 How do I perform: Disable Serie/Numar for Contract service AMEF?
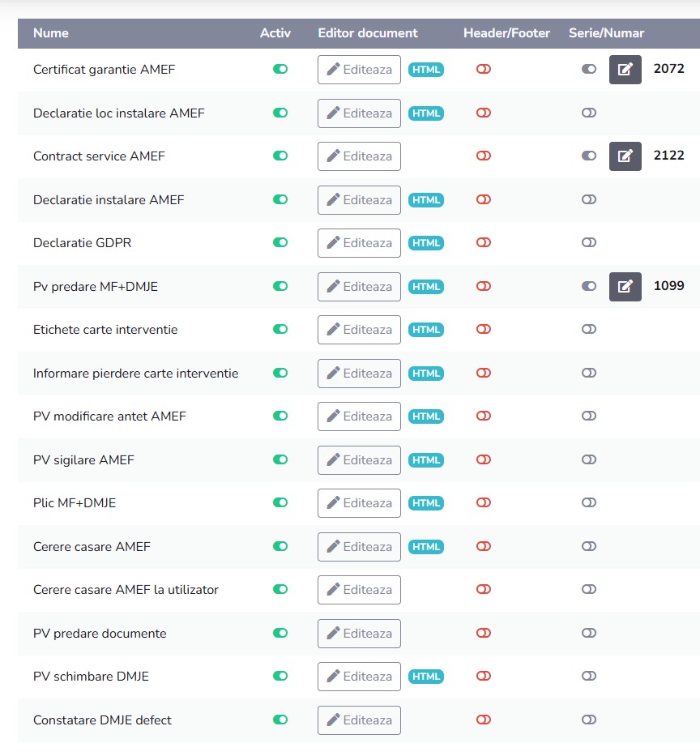[x=589, y=156]
